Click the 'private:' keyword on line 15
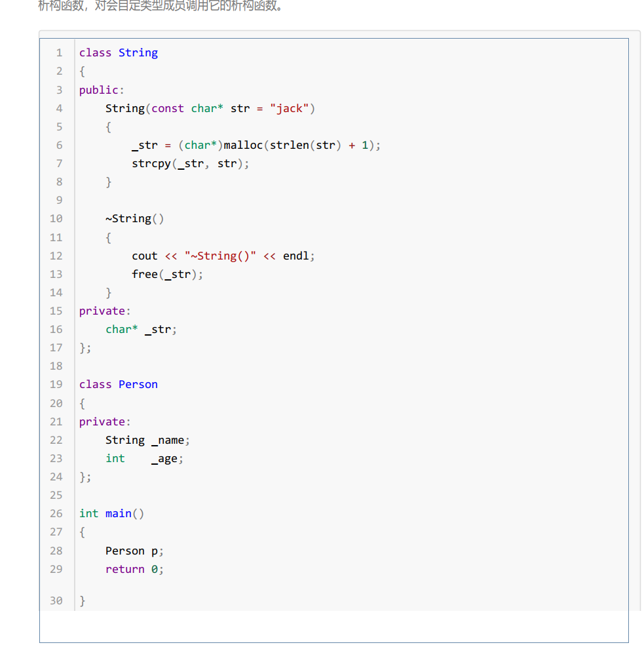This screenshot has width=644, height=645. (105, 311)
